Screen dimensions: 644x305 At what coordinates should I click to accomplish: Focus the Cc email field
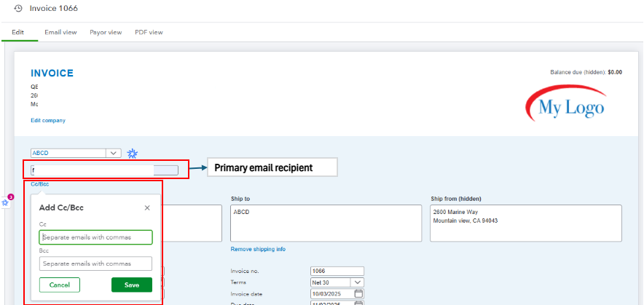click(95, 237)
